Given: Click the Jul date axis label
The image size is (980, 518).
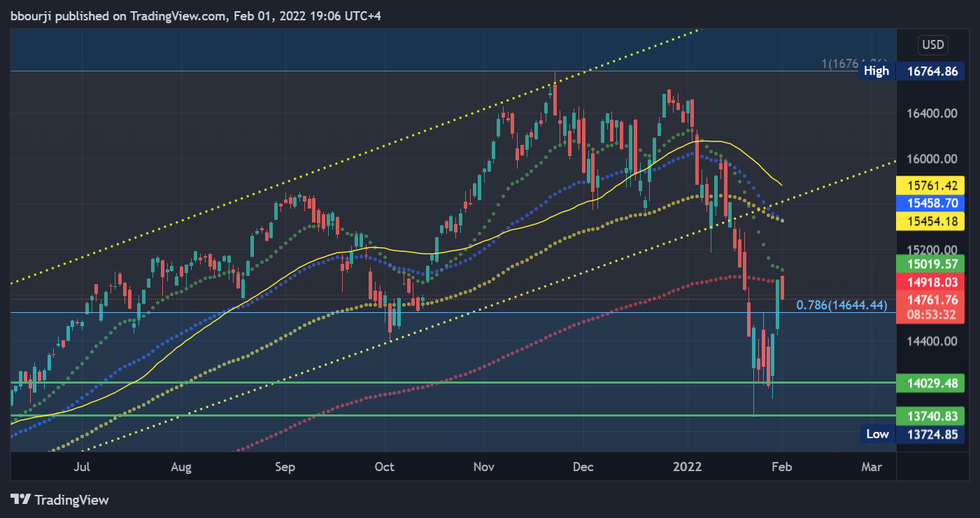Looking at the screenshot, I should (82, 467).
